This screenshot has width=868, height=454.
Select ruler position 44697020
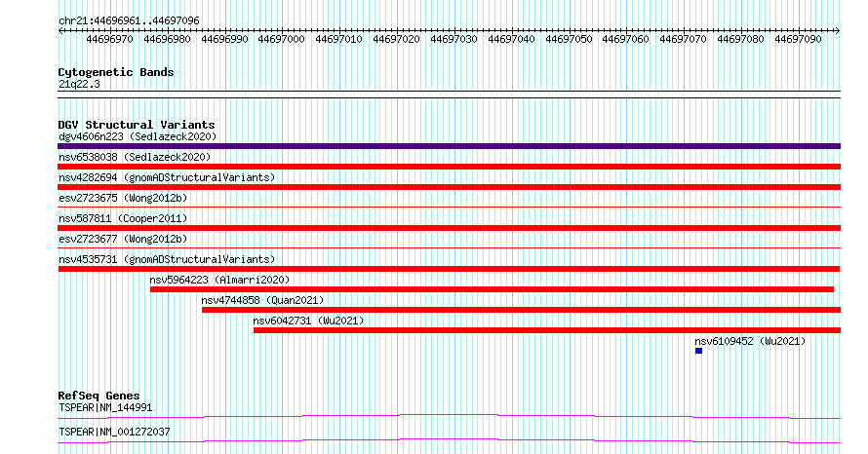pyautogui.click(x=396, y=39)
